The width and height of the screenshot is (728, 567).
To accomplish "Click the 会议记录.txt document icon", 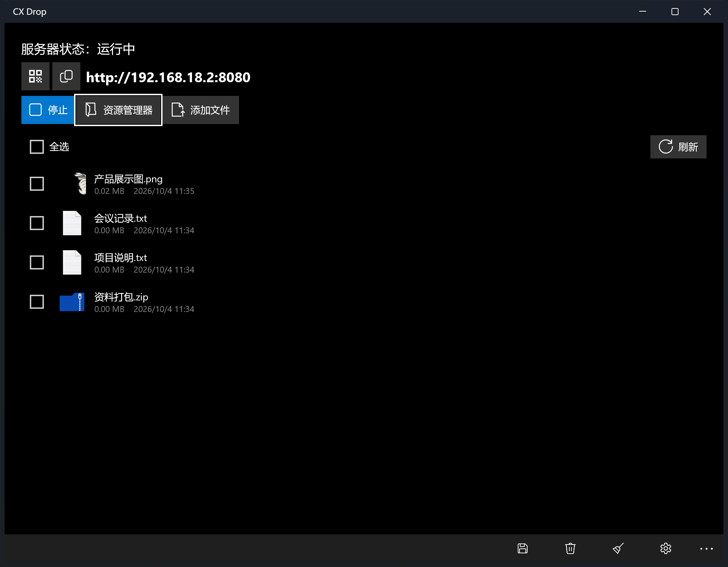I will tap(72, 223).
